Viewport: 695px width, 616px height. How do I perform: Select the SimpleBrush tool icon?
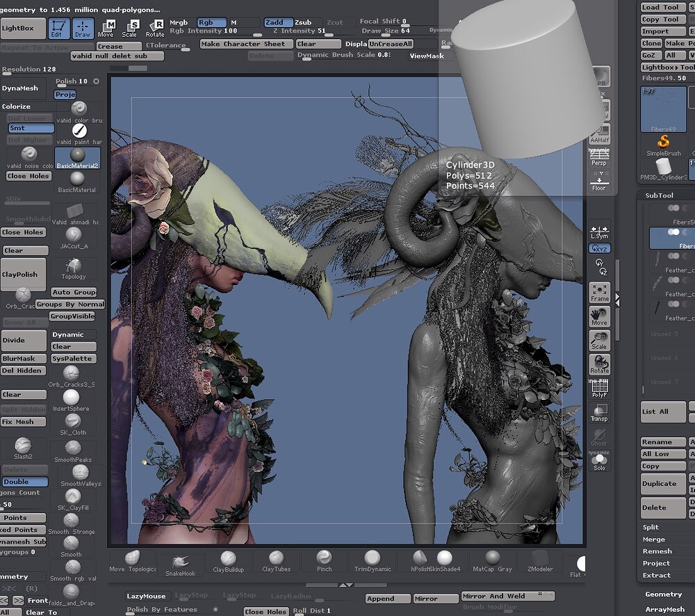coord(663,145)
